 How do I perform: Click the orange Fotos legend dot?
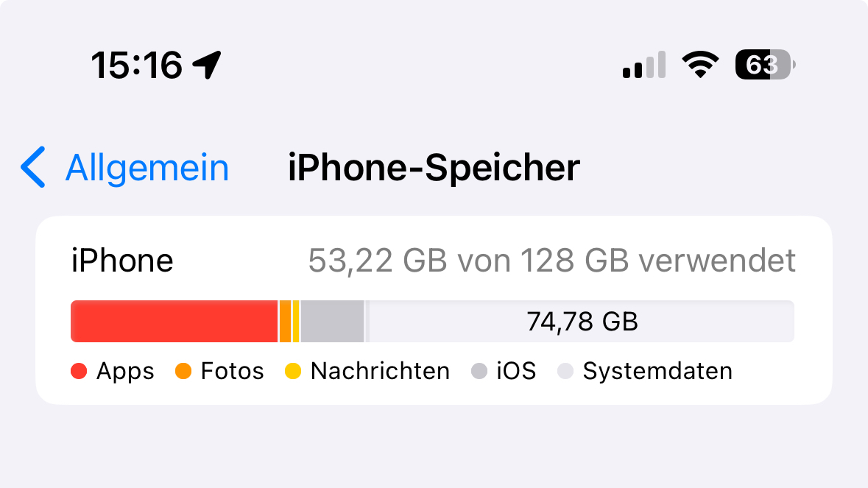(x=183, y=371)
